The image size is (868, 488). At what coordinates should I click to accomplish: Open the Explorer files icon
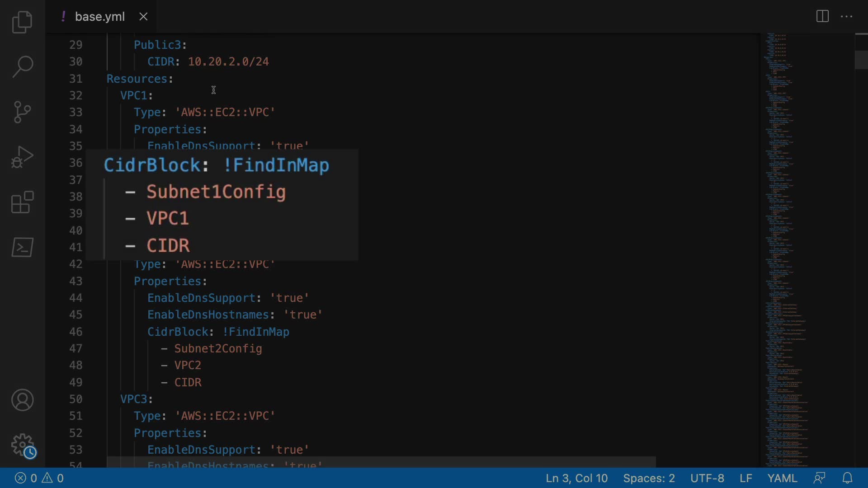(22, 22)
